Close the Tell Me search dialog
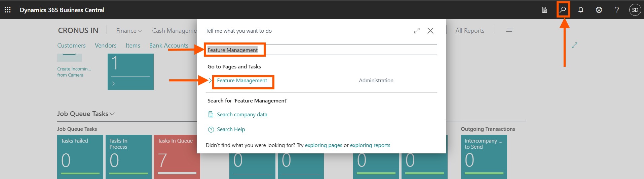This screenshot has height=179, width=644. click(x=430, y=31)
